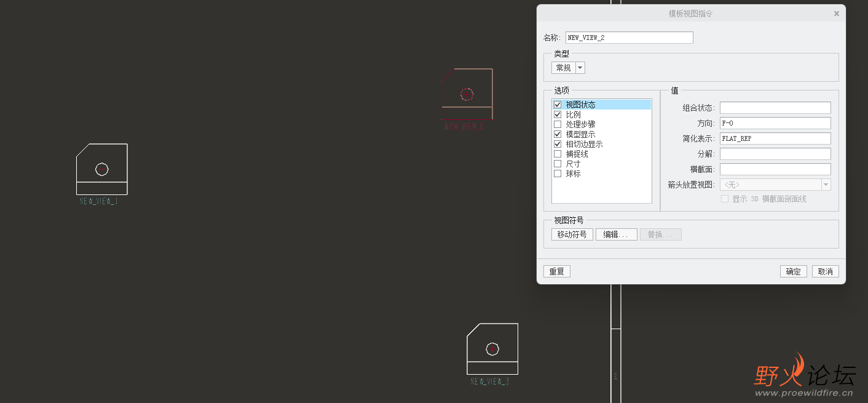Viewport: 868px width, 403px height.
Task: Select the NEW_VIEW_3 drawing view
Action: [492, 349]
